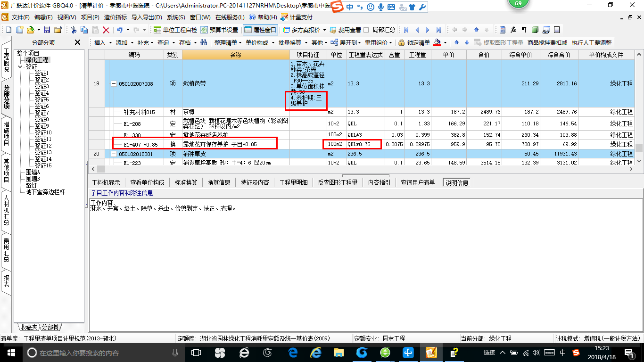
Task: Click the binoculars find icon
Action: [x=204, y=42]
